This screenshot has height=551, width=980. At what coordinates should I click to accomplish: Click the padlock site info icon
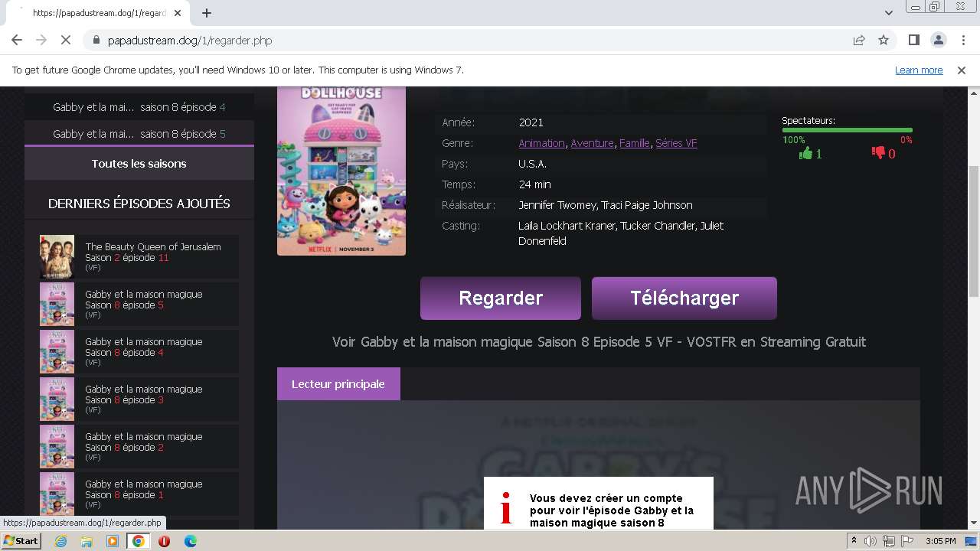click(x=96, y=41)
